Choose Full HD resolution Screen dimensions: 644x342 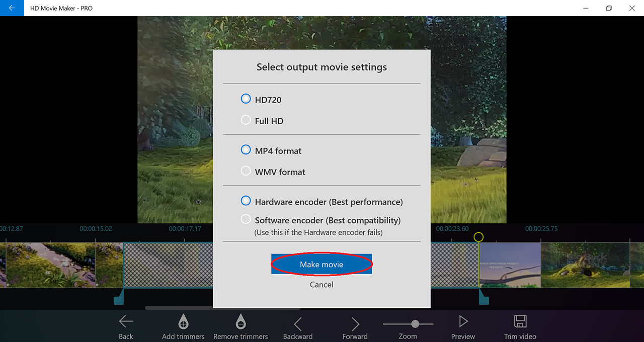[x=246, y=120]
